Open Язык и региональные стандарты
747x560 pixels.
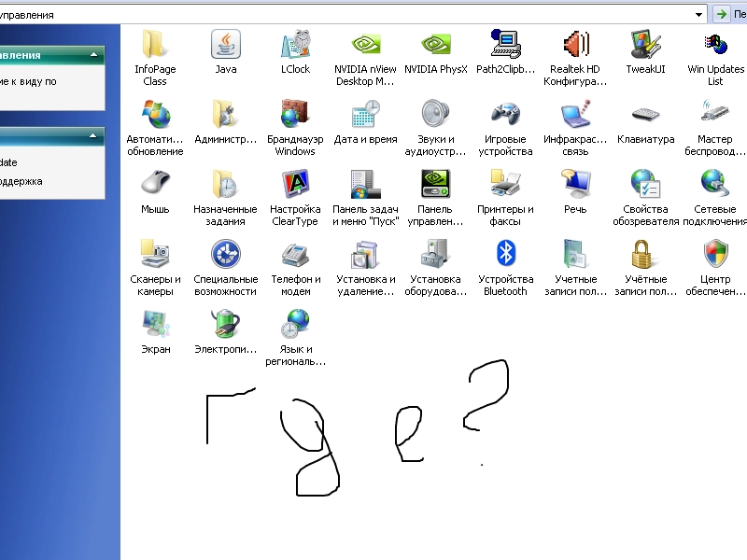click(295, 324)
